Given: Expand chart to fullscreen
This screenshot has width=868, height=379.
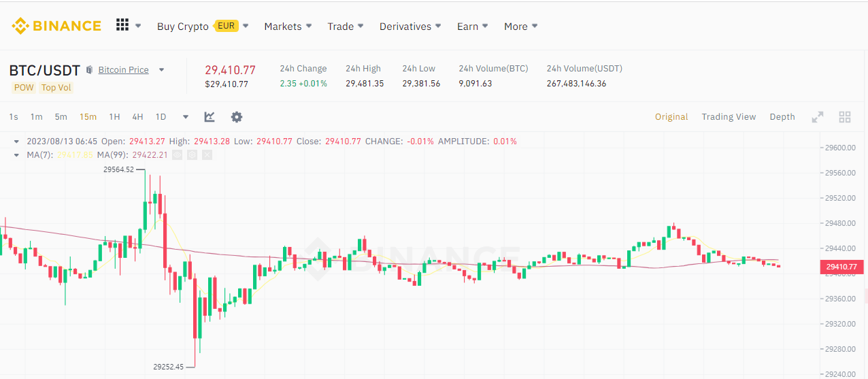Looking at the screenshot, I should point(818,117).
